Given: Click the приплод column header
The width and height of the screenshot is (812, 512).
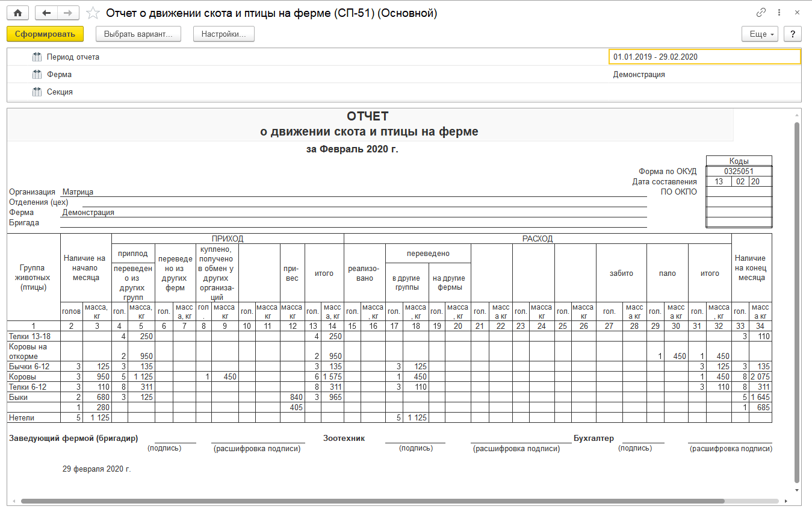Looking at the screenshot, I should [x=133, y=254].
